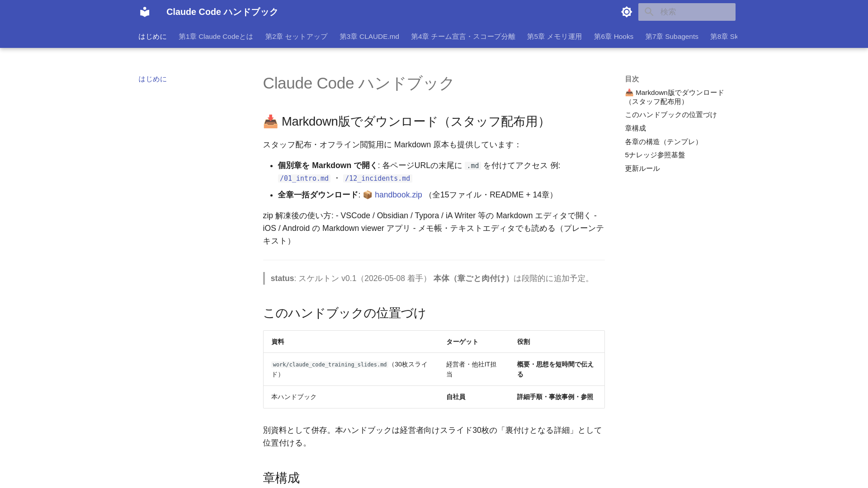Image resolution: width=868 pixels, height=488 pixels.
Task: Click the 章構成 section heading
Action: [281, 478]
